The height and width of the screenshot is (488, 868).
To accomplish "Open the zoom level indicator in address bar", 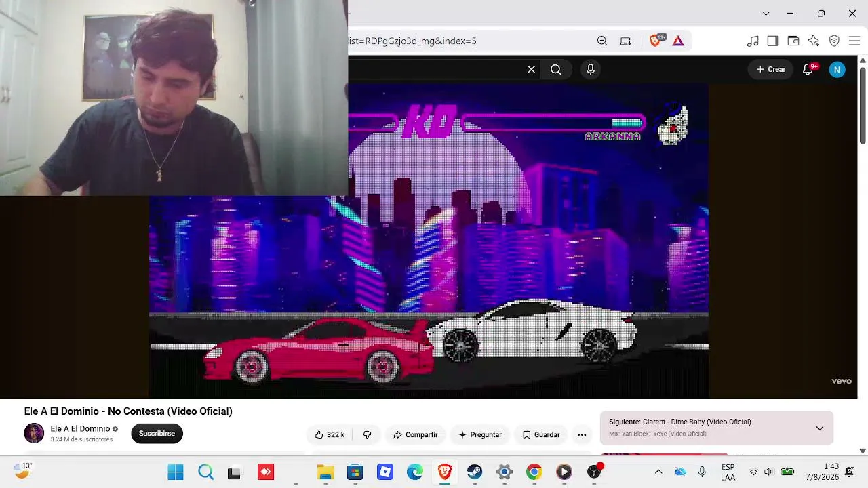I will pos(602,41).
